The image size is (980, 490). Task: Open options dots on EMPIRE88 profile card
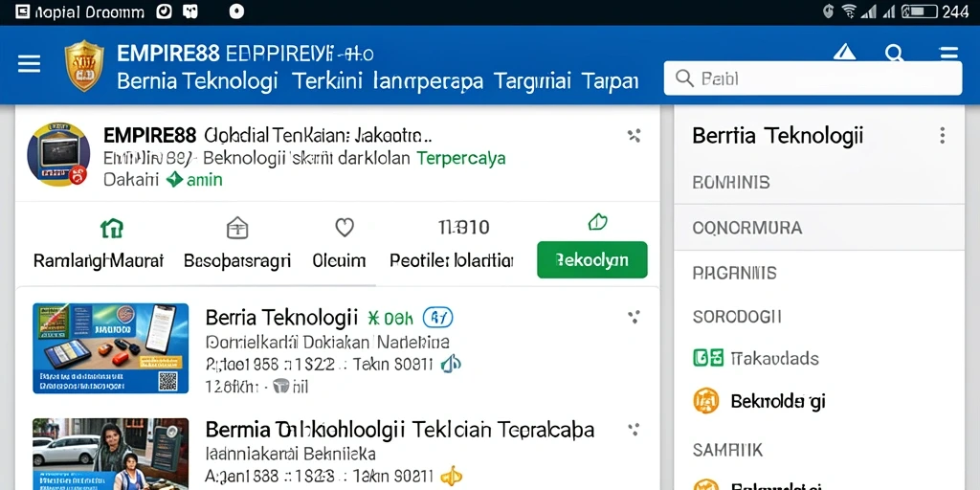click(x=634, y=135)
